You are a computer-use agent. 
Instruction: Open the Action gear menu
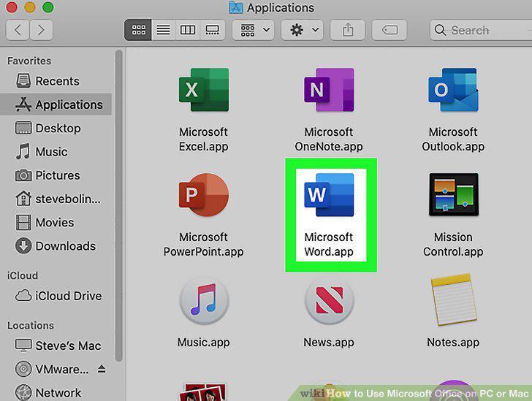tap(303, 30)
